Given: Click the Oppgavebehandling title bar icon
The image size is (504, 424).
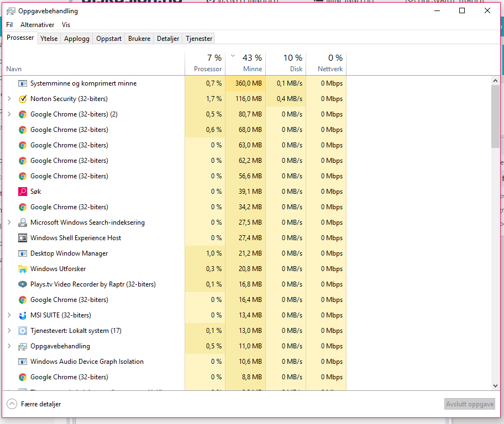Looking at the screenshot, I should point(11,11).
